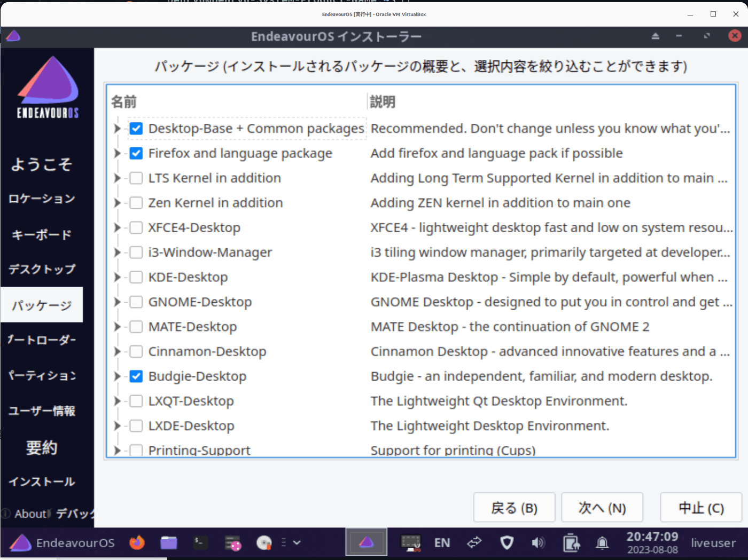Check the GNOME-Desktop box
Screen dimensions: 748x560
[x=136, y=302]
